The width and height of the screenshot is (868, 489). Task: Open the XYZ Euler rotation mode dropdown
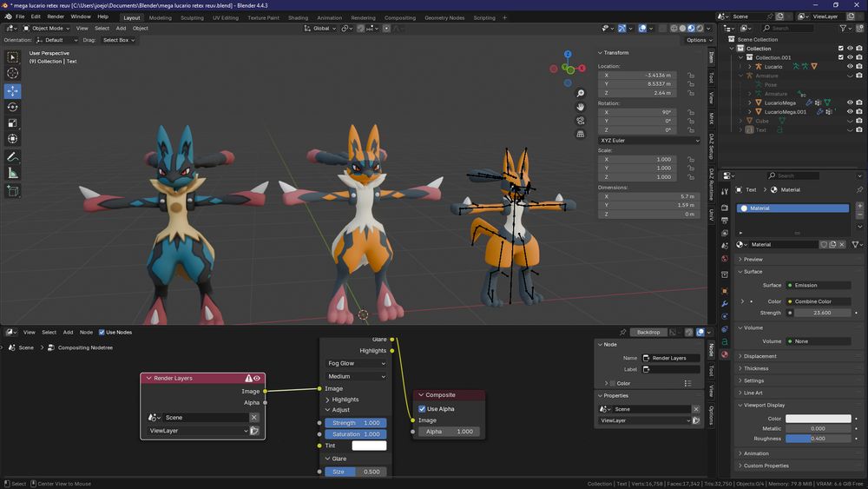click(x=649, y=140)
